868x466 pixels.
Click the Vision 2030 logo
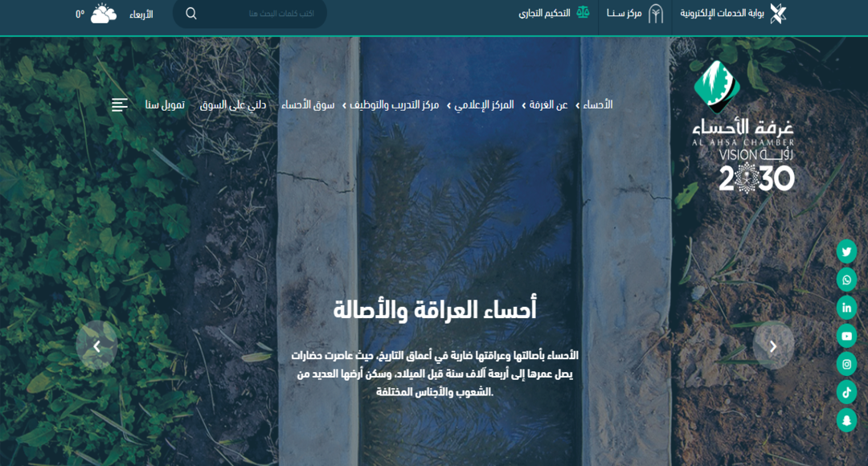(x=756, y=170)
